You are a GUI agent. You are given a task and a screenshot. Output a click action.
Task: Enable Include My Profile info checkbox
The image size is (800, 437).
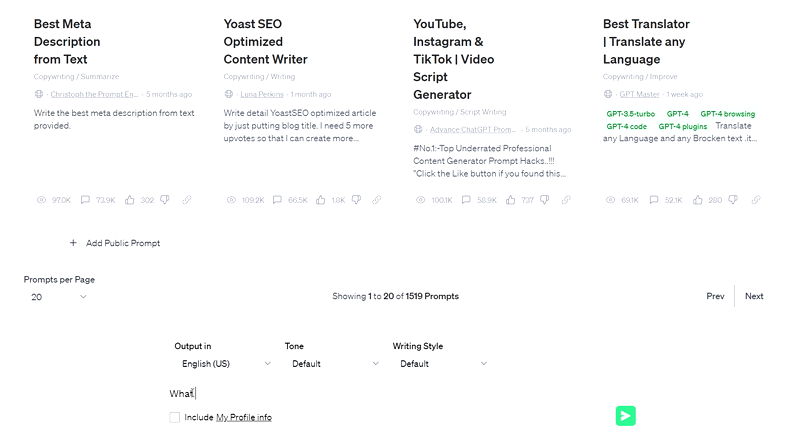(x=174, y=417)
